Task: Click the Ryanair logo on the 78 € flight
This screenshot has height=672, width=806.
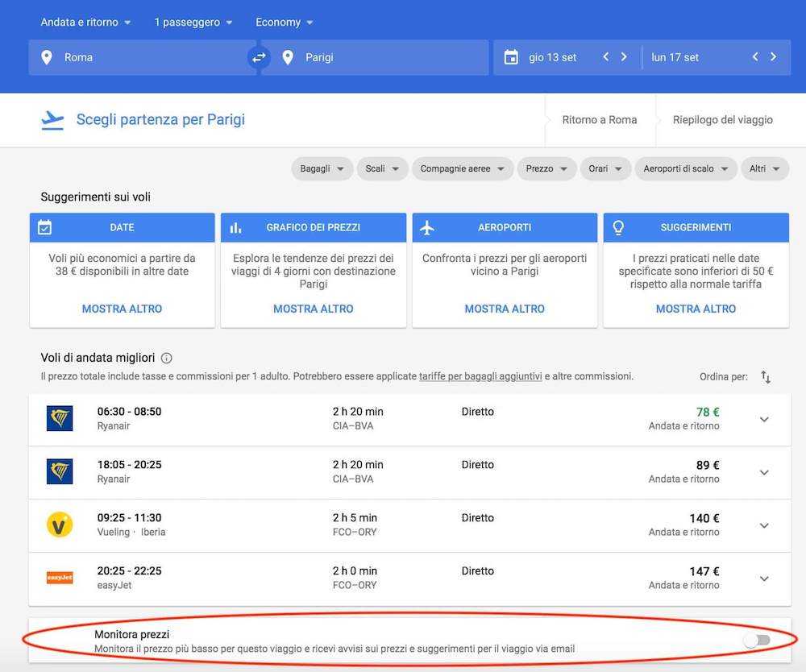Action: (x=60, y=418)
